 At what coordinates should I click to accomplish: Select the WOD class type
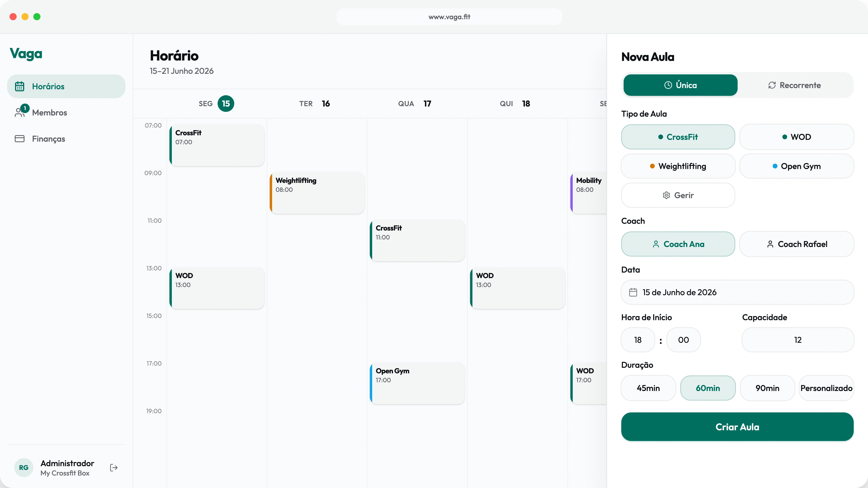pos(797,137)
